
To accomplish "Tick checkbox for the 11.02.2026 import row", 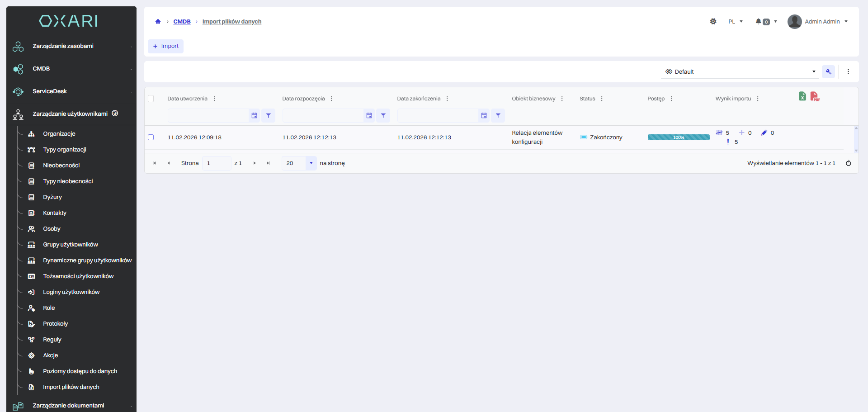I will [x=151, y=137].
